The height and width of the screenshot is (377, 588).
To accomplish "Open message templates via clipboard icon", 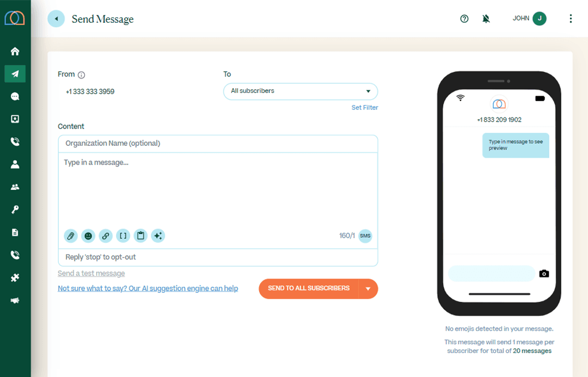I will [140, 236].
